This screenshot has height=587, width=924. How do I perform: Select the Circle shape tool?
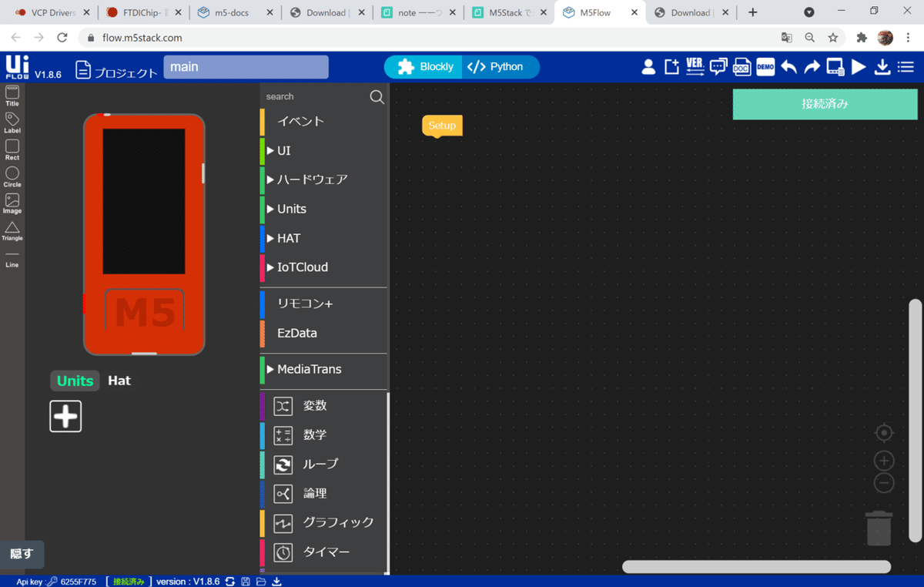click(12, 177)
